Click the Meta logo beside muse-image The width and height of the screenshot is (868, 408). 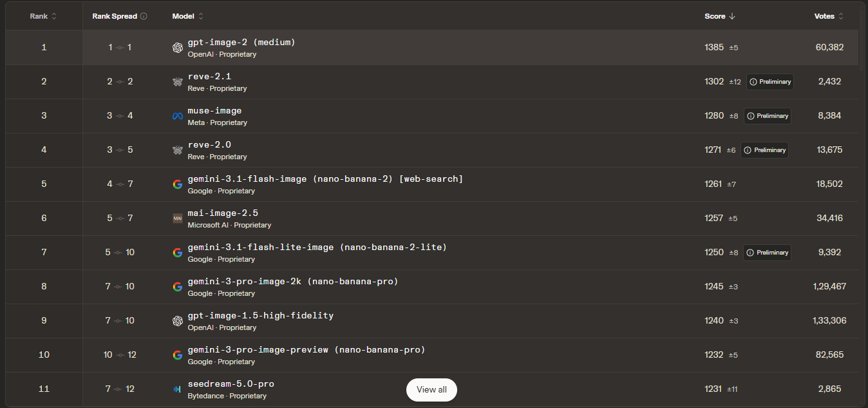coord(178,116)
